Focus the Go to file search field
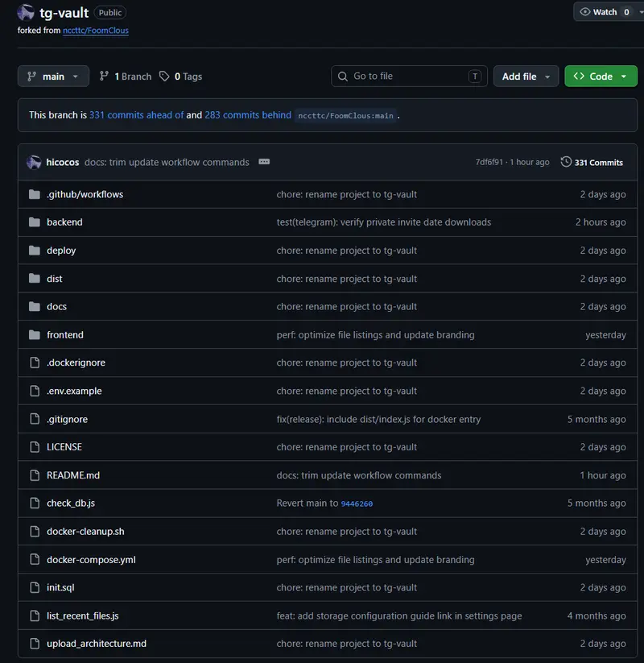This screenshot has width=644, height=663. pos(409,76)
